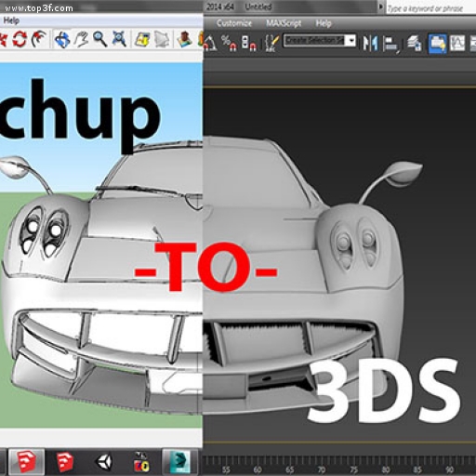476x476 pixels.
Task: Select the Zoom magnifier tool in SketchUp
Action: (100, 39)
